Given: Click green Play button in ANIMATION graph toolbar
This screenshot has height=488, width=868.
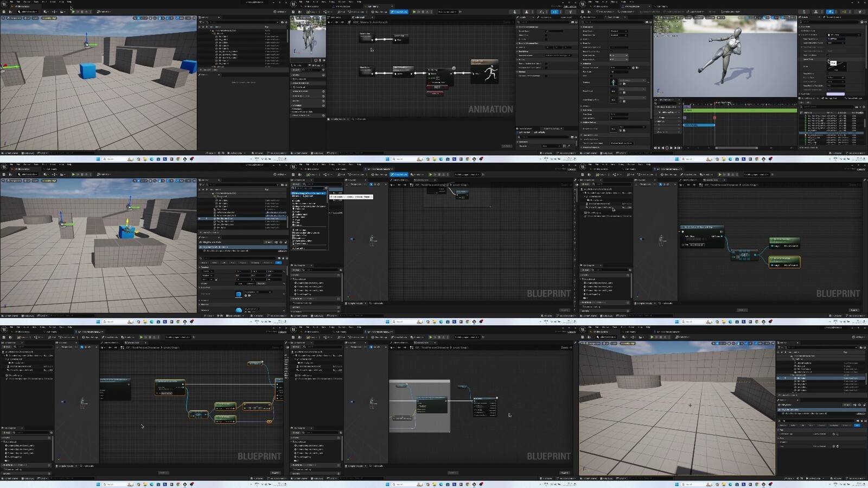Looking at the screenshot, I should (x=414, y=11).
